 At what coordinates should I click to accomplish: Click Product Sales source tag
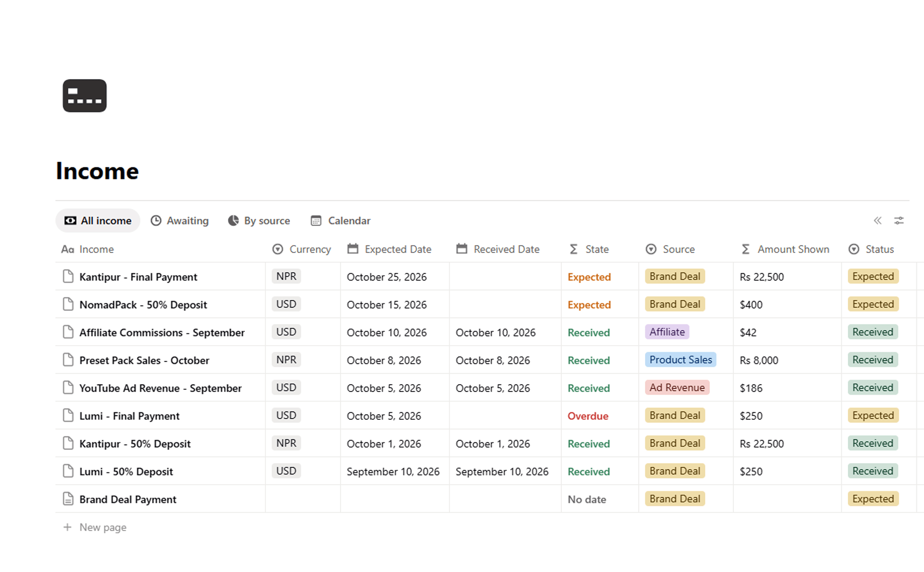pos(681,359)
